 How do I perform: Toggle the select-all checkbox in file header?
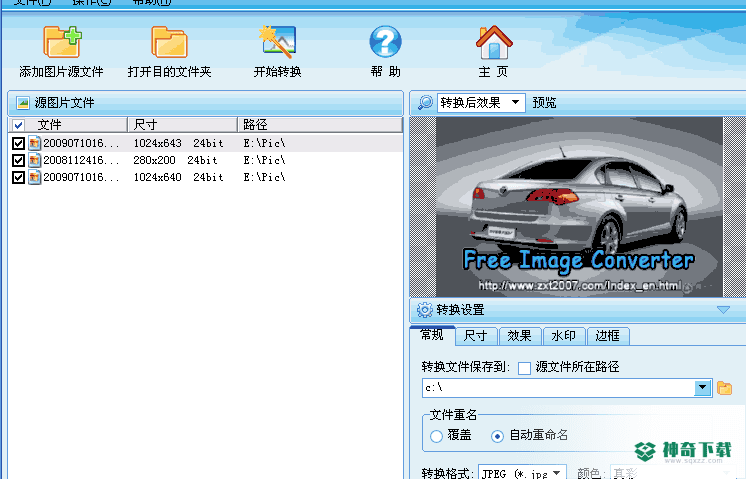click(19, 125)
